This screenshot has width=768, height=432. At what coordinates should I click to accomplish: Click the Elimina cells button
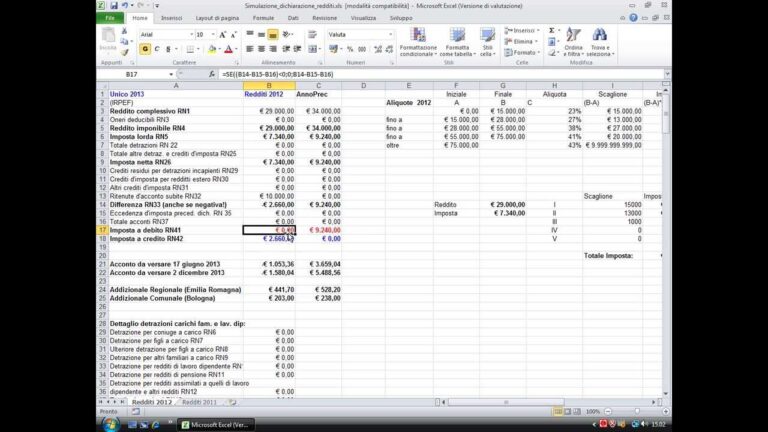[x=522, y=42]
